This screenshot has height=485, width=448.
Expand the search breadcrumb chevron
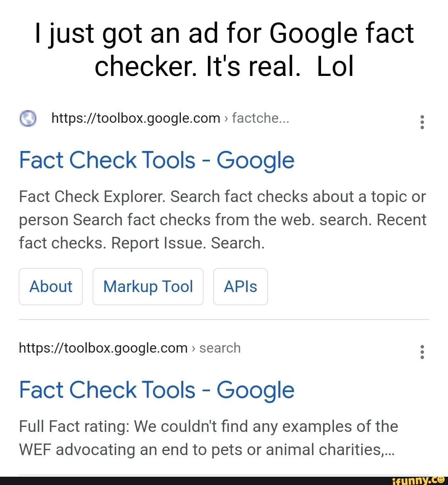point(193,348)
